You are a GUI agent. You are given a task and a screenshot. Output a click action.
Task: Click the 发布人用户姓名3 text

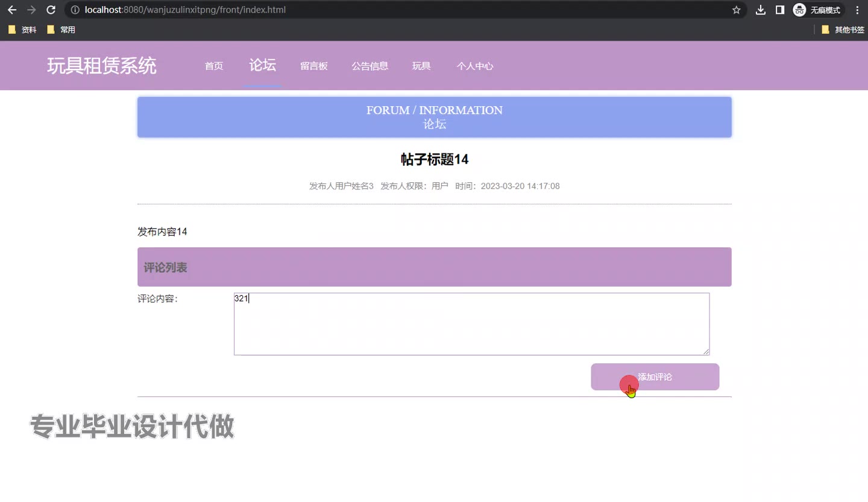[x=341, y=186]
